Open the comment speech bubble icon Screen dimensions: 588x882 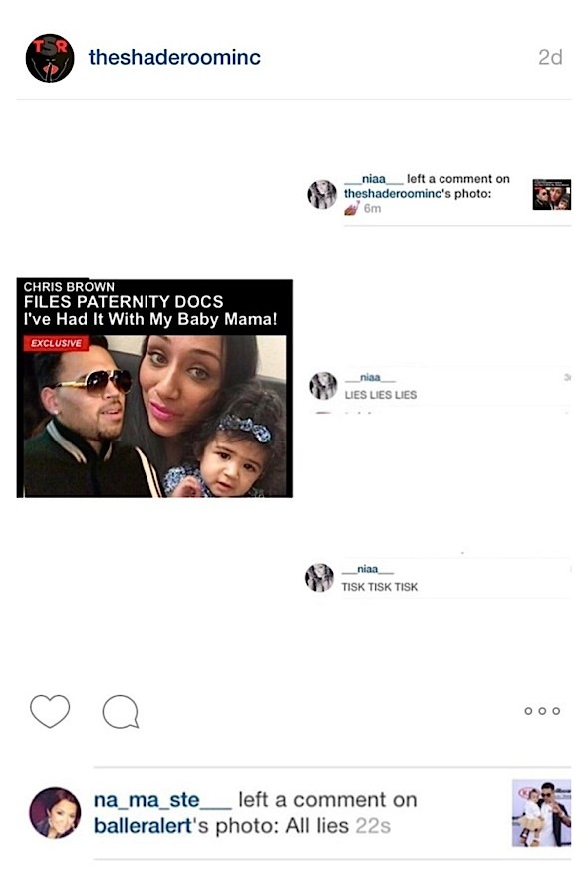121,712
